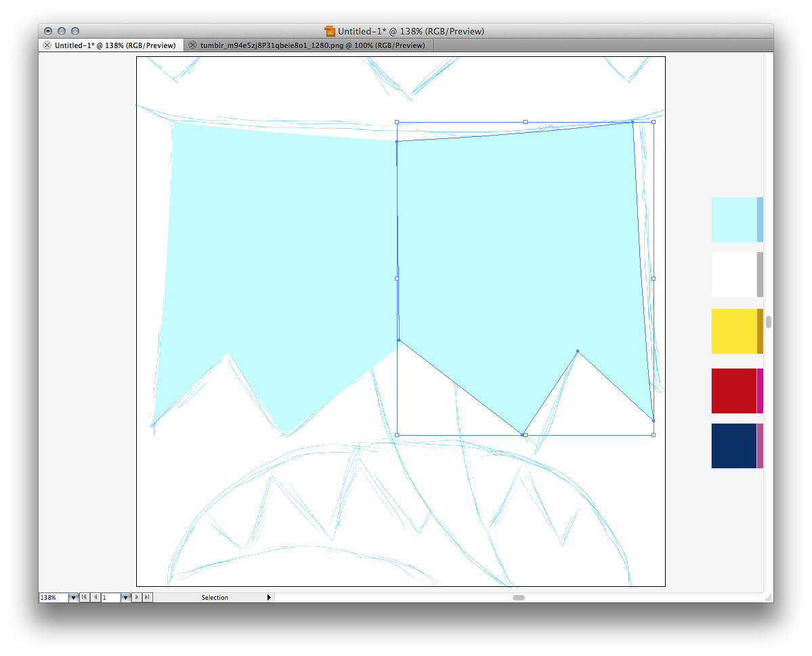
Task: Click the light cyan color swatch
Action: (x=733, y=220)
